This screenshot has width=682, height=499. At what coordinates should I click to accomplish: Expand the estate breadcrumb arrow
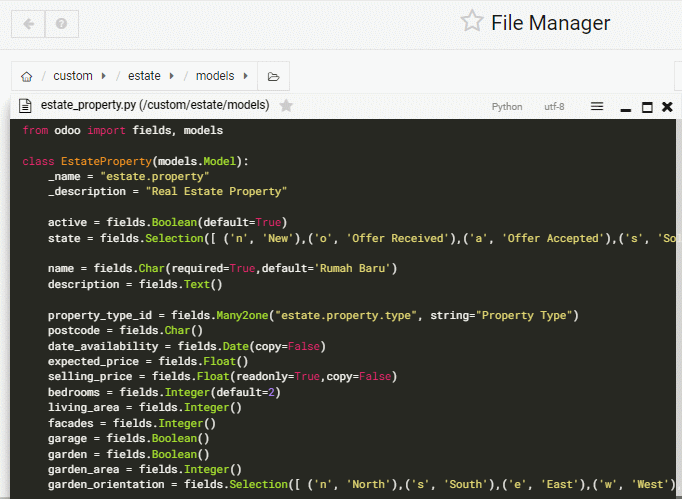(x=171, y=76)
